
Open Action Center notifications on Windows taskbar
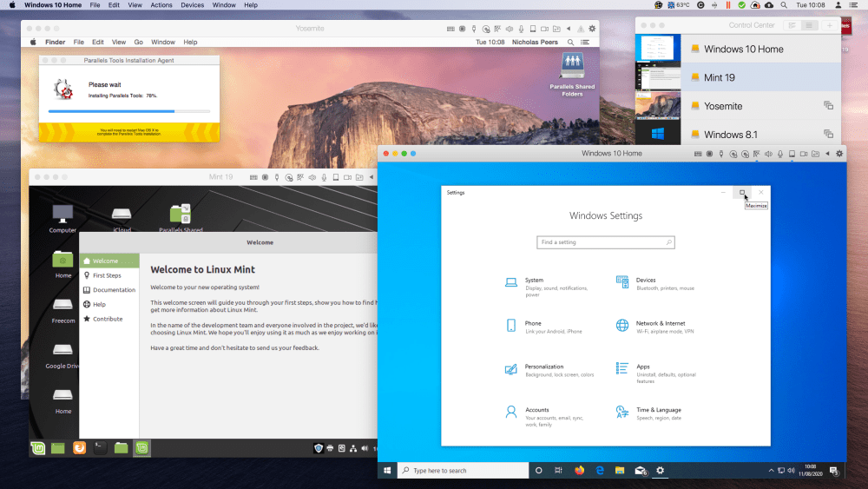point(834,471)
